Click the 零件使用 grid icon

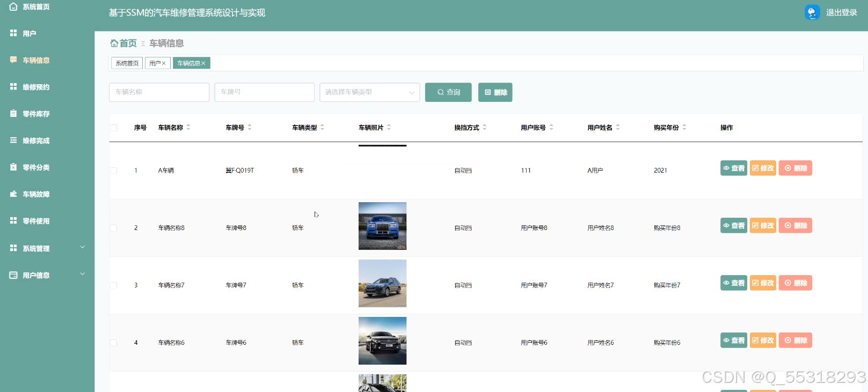13,221
